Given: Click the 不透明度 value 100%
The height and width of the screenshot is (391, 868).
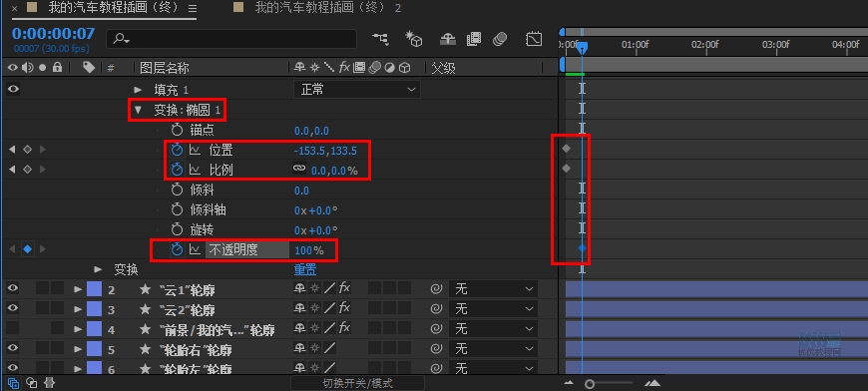Looking at the screenshot, I should [309, 250].
